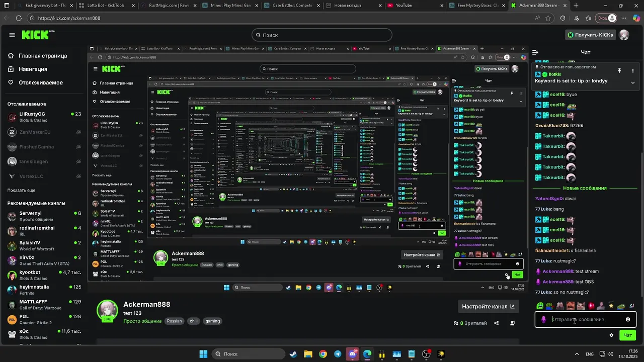Select the Russian tag

coord(174,321)
